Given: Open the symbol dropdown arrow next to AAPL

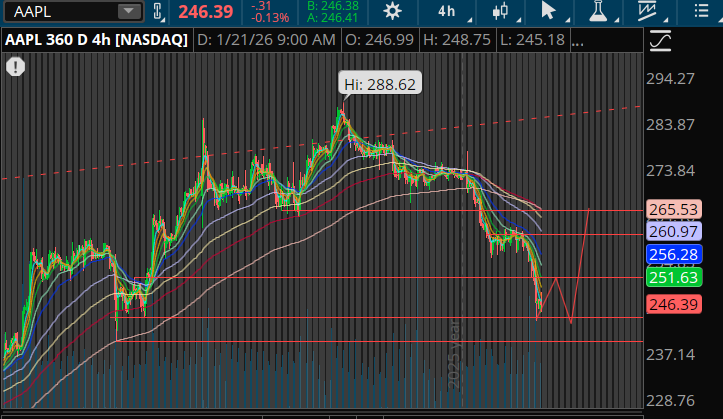Looking at the screenshot, I should pyautogui.click(x=128, y=11).
